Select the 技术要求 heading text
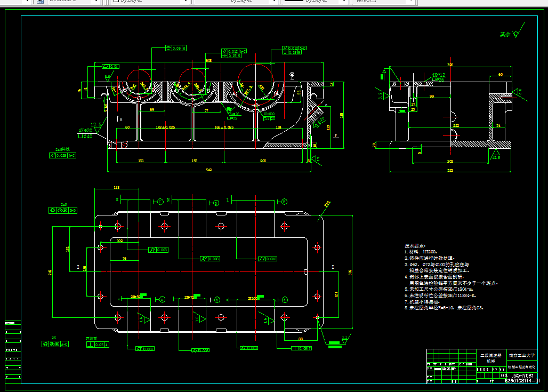Screen dimensions: 548x392 click(x=415, y=246)
